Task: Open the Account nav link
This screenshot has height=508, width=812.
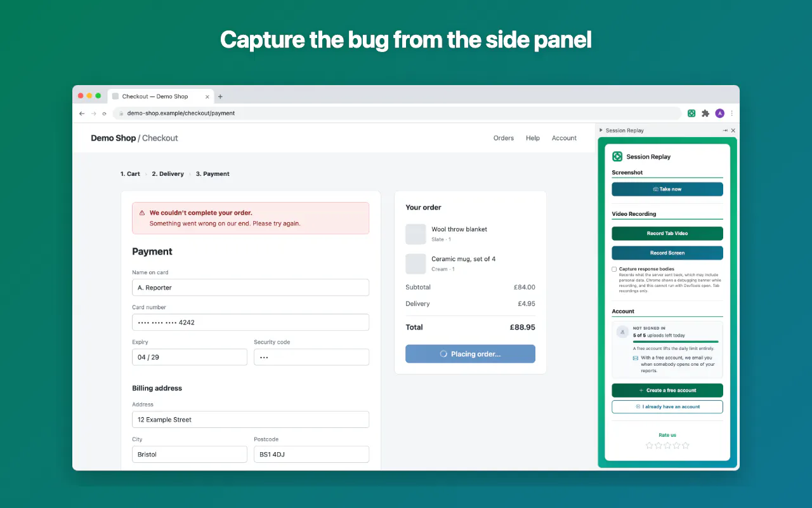Action: [x=564, y=138]
